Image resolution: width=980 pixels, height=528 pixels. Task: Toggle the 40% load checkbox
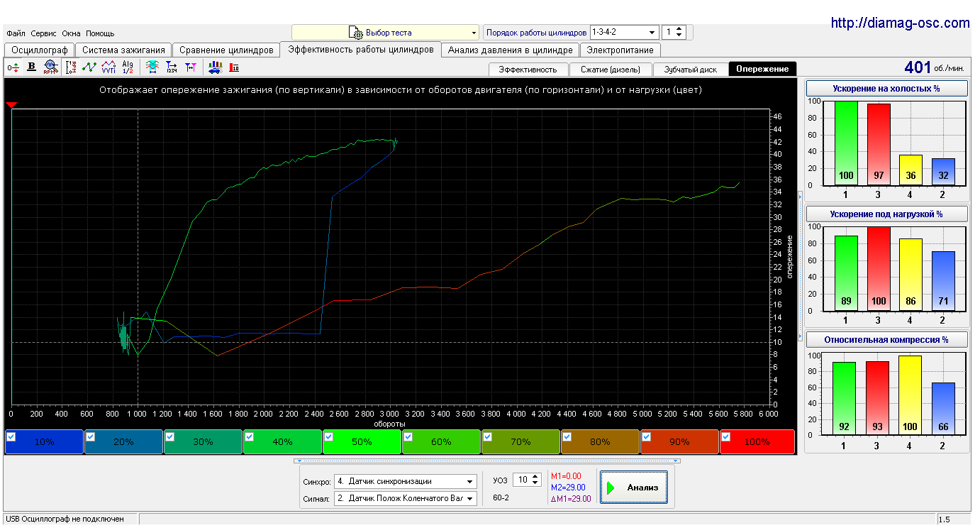click(x=249, y=437)
